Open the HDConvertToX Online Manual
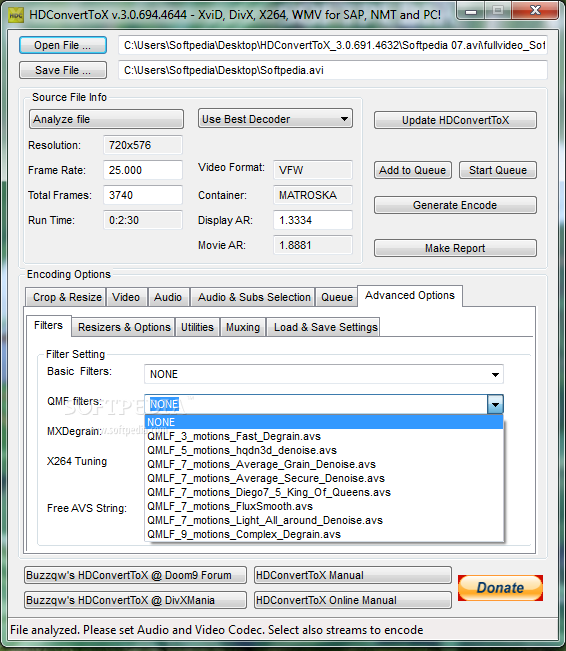566x651 pixels. (x=353, y=600)
